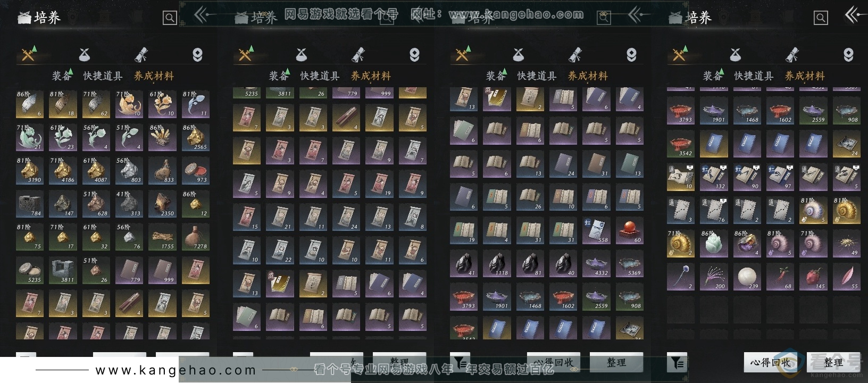Select the 虹 envelope item with count 558
The image size is (868, 383).
[x=596, y=230]
